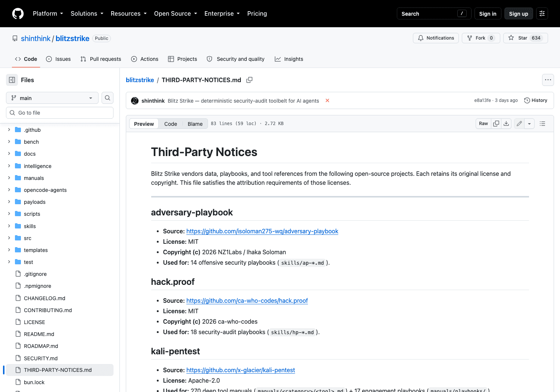This screenshot has width=560, height=392.
Task: Open the Actions tab
Action: click(x=145, y=59)
